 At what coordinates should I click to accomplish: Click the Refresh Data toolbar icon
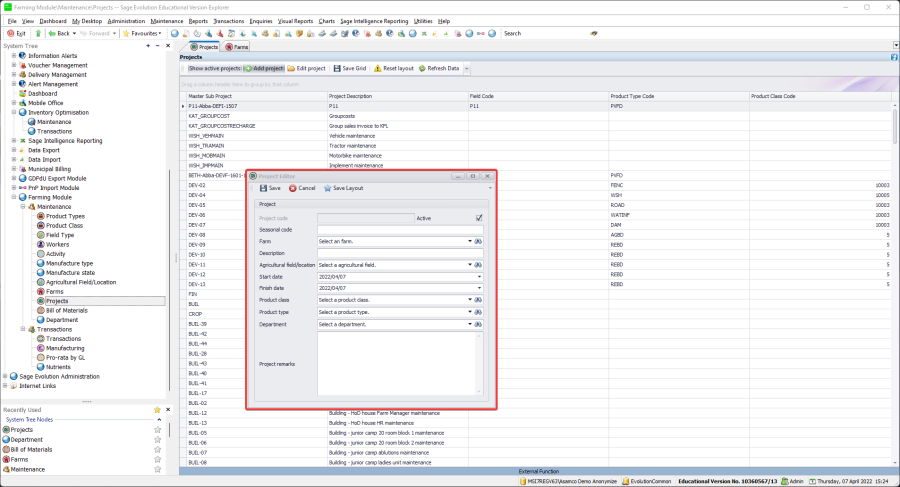point(422,69)
